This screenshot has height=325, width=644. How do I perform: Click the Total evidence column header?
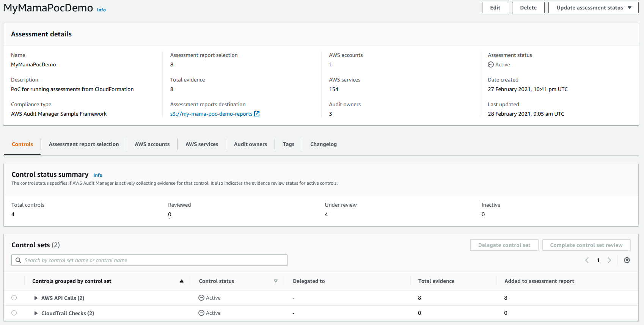pyautogui.click(x=436, y=281)
